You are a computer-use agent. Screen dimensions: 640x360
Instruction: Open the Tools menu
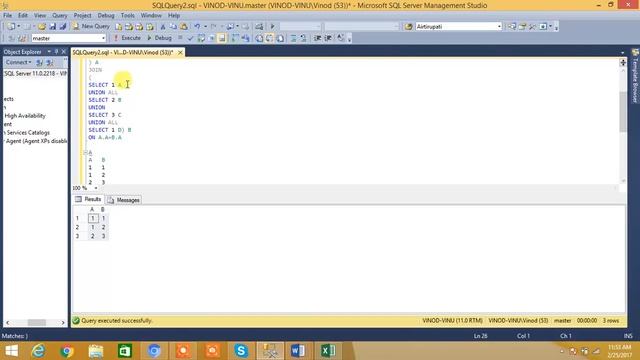coord(128,16)
